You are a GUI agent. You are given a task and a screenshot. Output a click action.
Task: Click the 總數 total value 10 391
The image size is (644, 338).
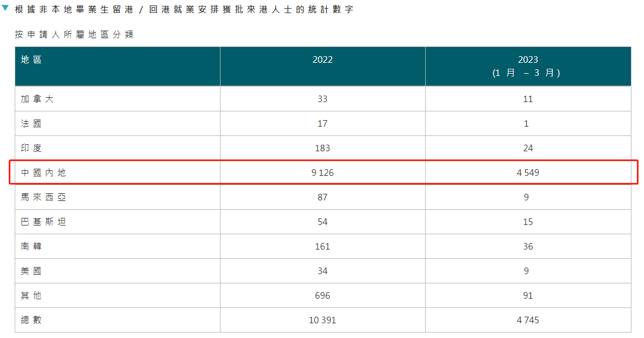[x=322, y=320]
